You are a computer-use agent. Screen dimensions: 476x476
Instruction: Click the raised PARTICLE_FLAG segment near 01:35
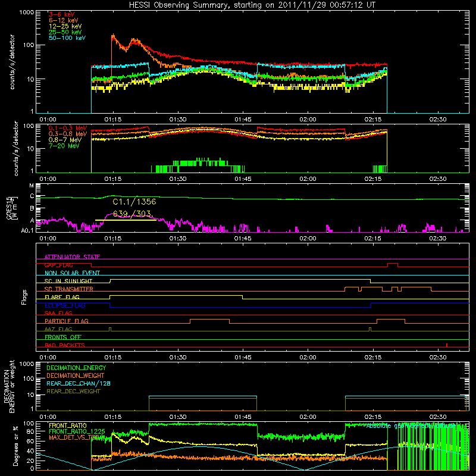pyautogui.click(x=209, y=320)
